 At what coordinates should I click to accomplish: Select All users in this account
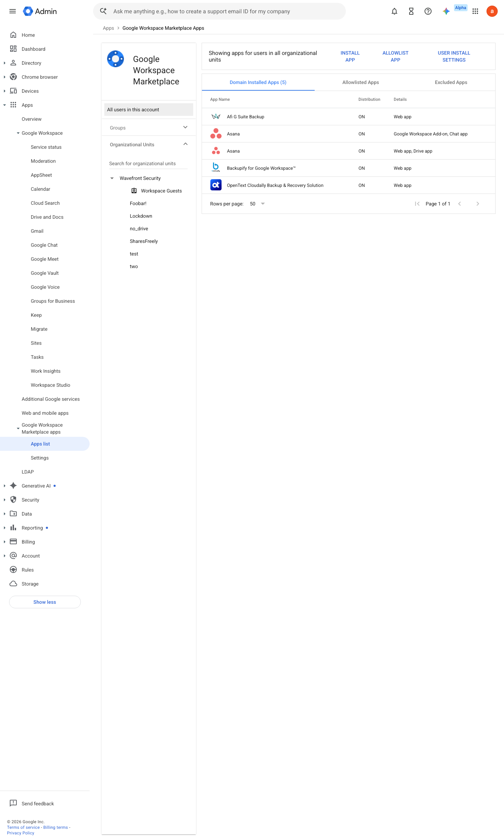(x=149, y=110)
